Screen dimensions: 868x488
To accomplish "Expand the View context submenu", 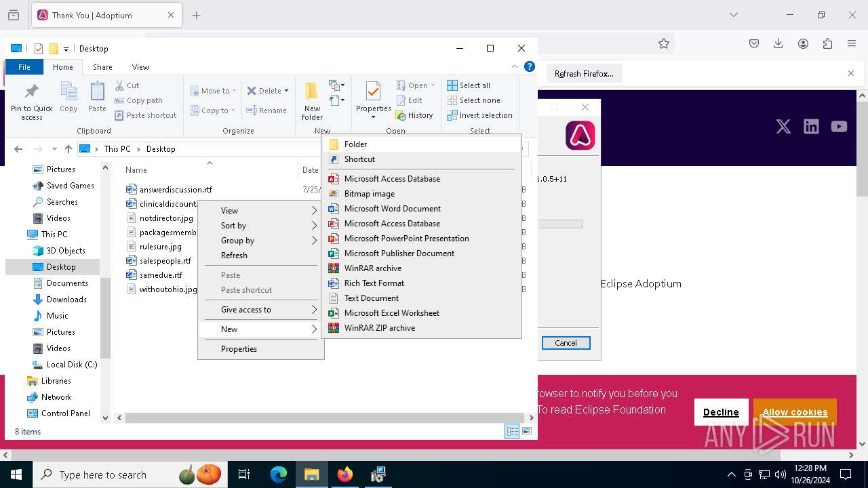I will [x=261, y=211].
